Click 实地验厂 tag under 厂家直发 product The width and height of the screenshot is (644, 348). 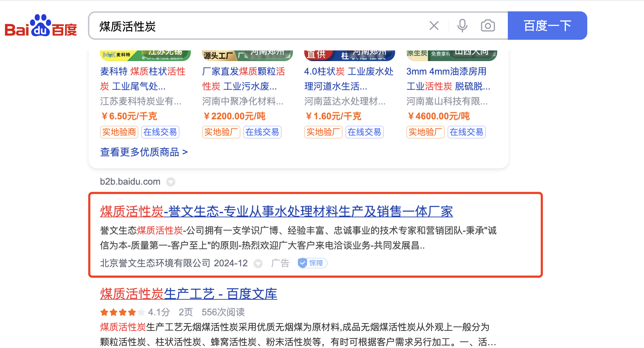tap(221, 132)
